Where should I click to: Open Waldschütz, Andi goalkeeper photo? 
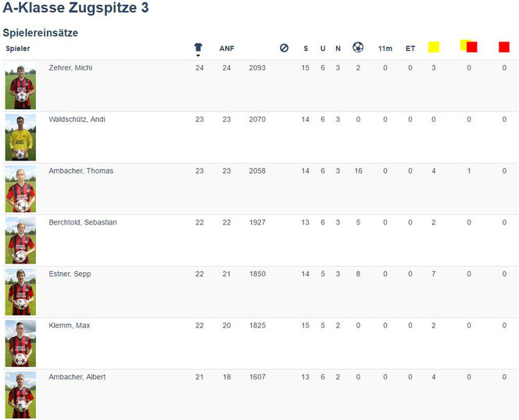coord(20,138)
